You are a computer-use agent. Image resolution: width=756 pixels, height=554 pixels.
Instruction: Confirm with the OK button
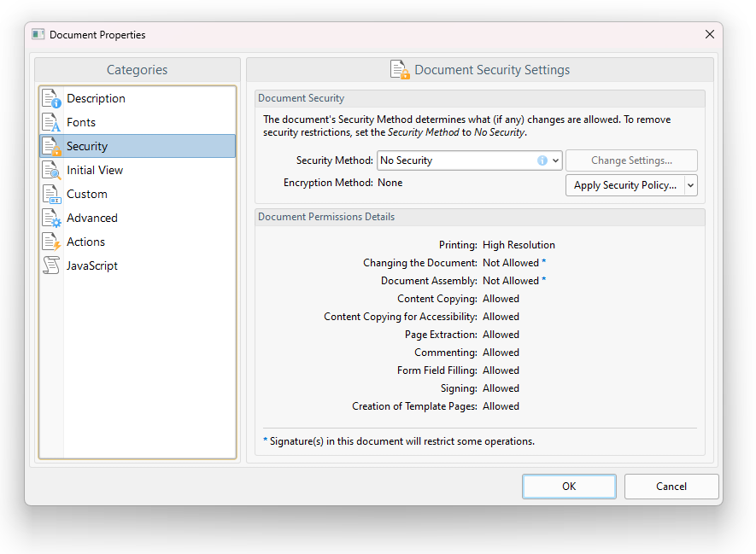[x=569, y=487]
